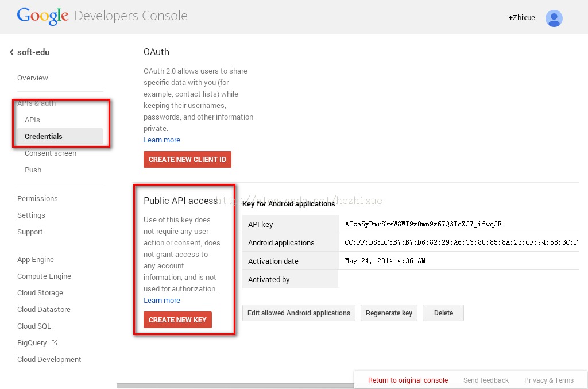The width and height of the screenshot is (588, 389).
Task: Click the API key row label
Action: tap(261, 224)
